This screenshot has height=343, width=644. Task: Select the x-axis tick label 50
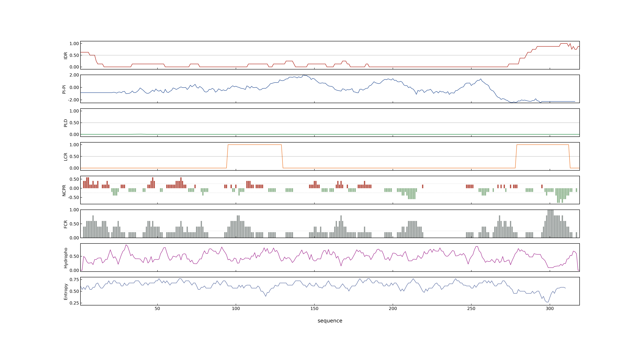(x=157, y=309)
